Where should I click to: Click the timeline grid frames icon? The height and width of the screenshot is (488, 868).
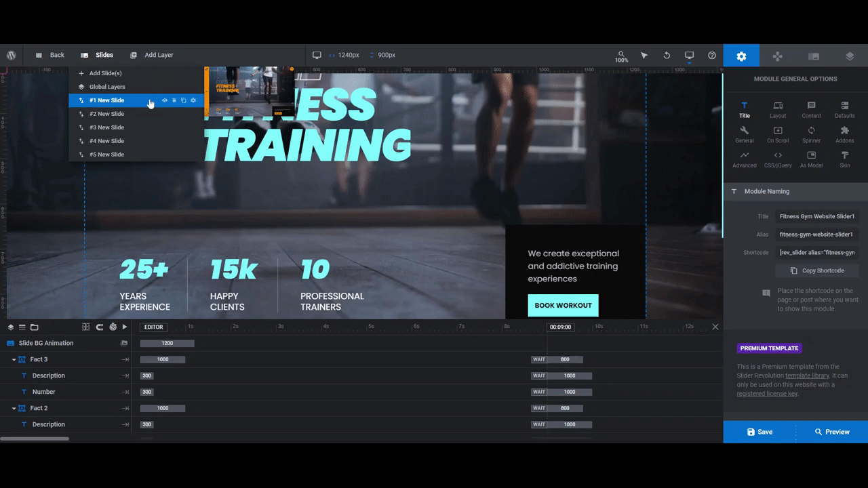85,327
